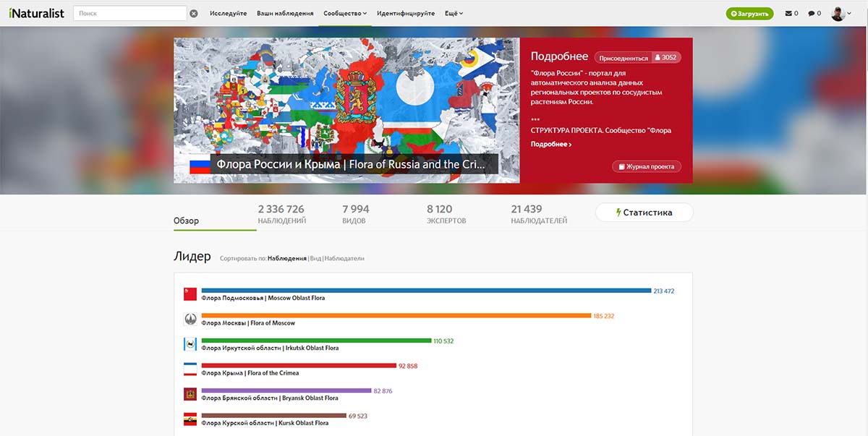868x436 pixels.
Task: Open Флора Иркутской области project link
Action: click(270, 348)
